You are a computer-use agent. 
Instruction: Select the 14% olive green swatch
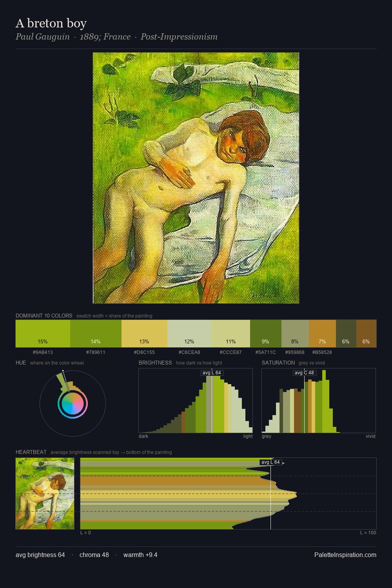click(x=96, y=334)
